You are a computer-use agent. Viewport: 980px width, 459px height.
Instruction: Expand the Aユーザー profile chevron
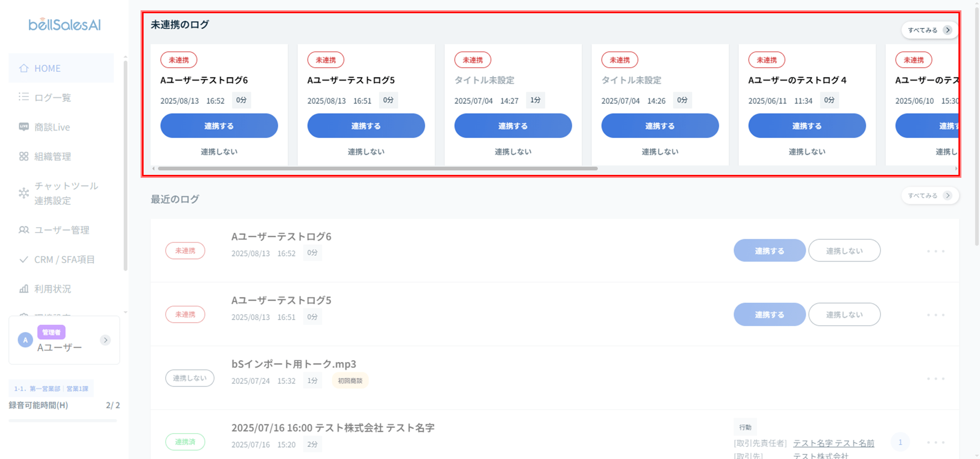105,340
